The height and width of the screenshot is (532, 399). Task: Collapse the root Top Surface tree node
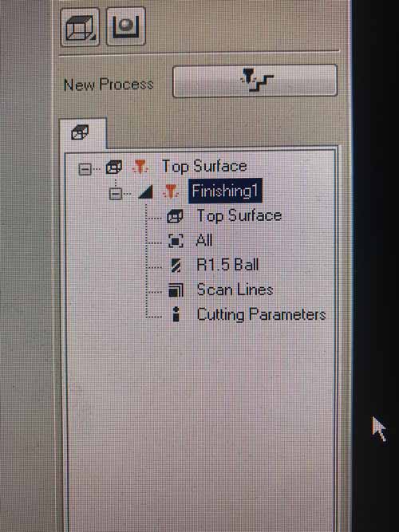point(85,168)
